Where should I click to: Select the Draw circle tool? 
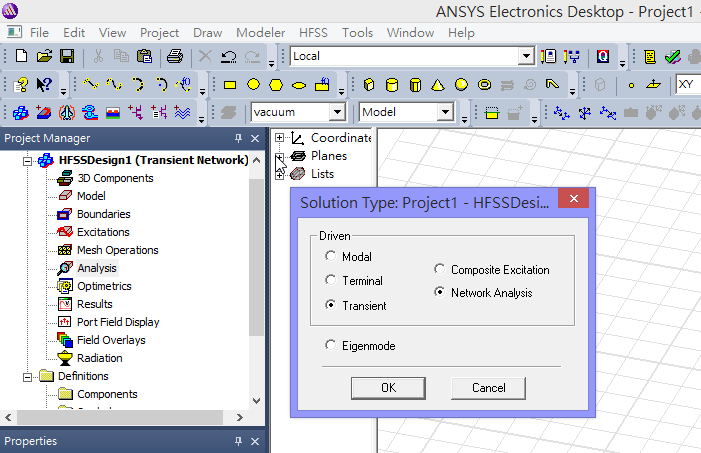pos(253,85)
